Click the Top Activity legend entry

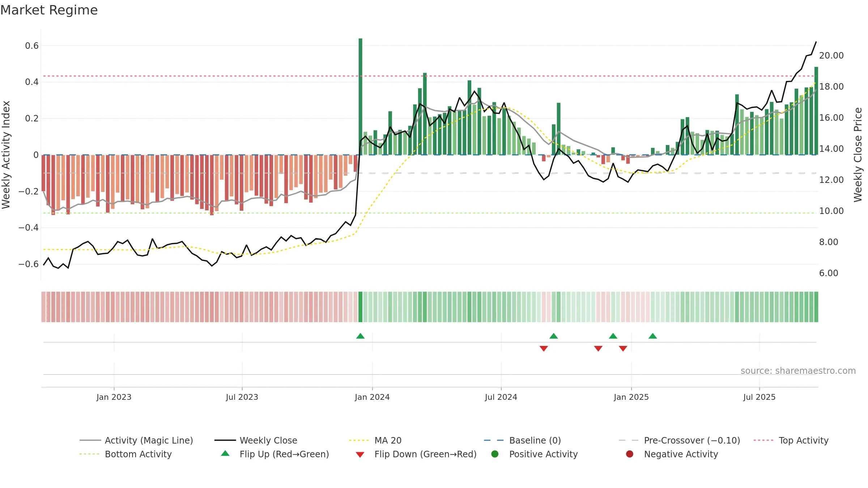click(x=791, y=440)
